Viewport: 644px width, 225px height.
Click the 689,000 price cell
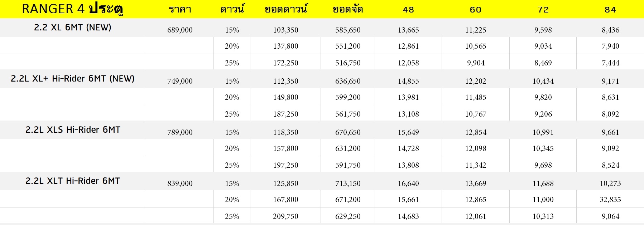point(180,30)
